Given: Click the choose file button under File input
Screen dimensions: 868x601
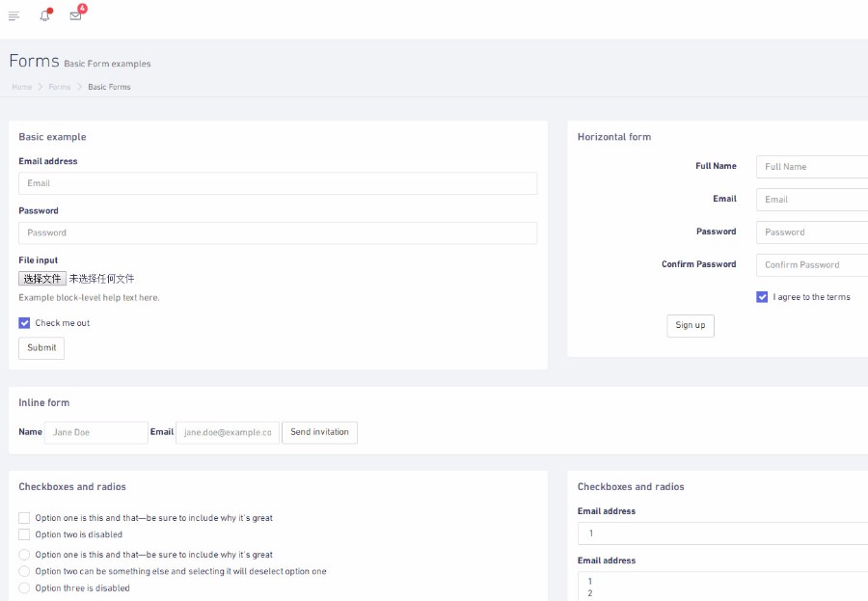Looking at the screenshot, I should [42, 279].
